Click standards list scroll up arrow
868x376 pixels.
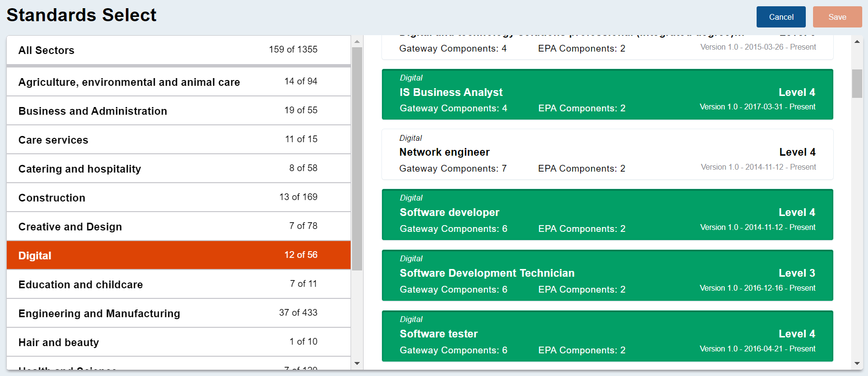tap(857, 41)
